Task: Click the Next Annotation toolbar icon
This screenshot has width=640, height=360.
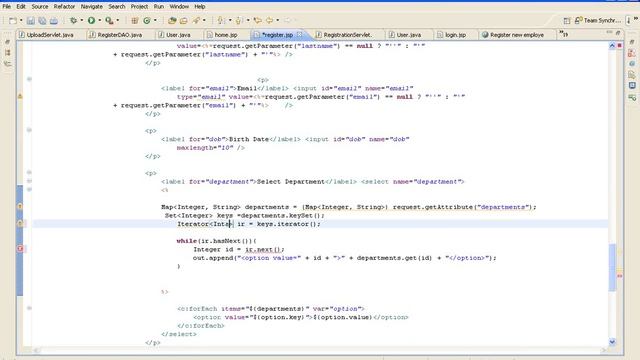Action: pos(221,20)
